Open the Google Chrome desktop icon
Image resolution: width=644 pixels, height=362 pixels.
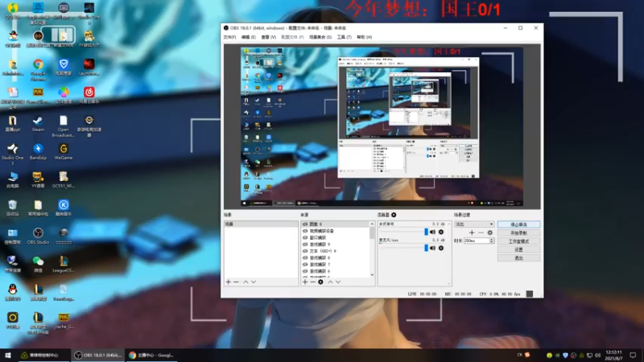pyautogui.click(x=38, y=69)
